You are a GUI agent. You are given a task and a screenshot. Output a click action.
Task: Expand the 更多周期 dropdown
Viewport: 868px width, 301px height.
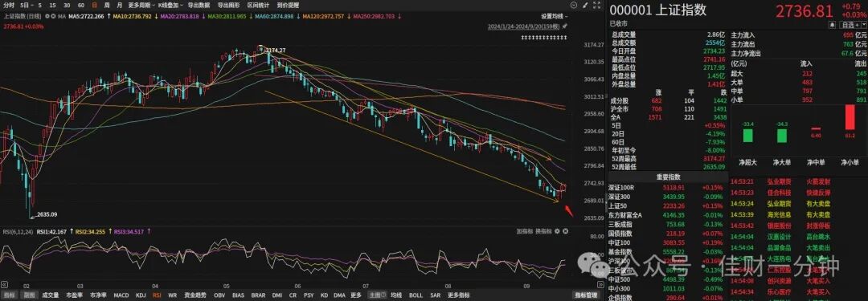[x=141, y=5]
